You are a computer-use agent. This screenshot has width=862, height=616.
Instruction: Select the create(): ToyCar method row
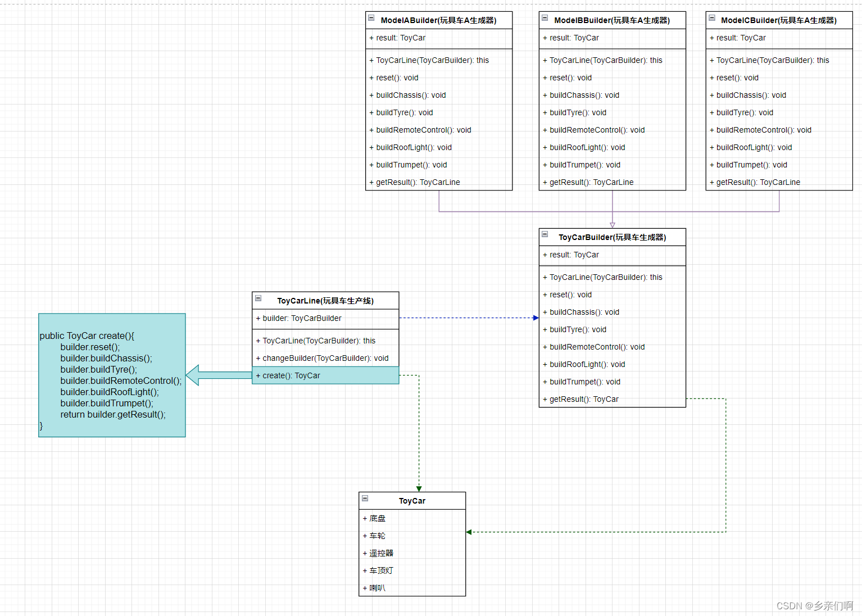pyautogui.click(x=326, y=375)
